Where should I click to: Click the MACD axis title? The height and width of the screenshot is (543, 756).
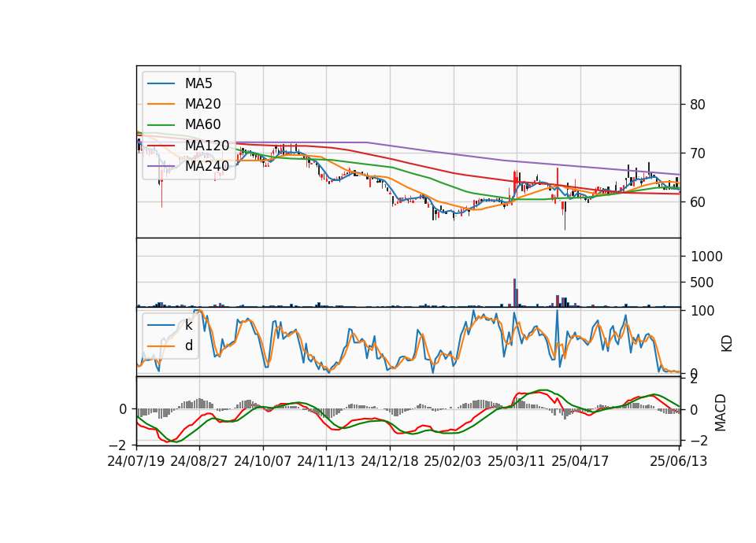click(x=721, y=412)
